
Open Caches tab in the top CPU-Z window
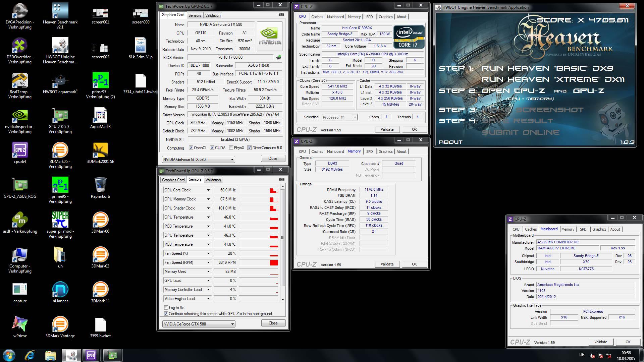click(x=317, y=17)
